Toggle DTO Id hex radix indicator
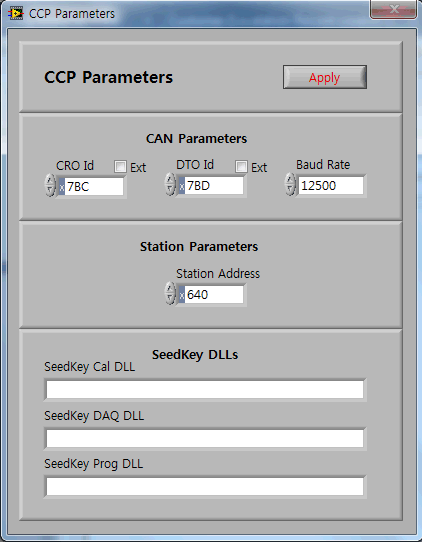 (x=181, y=186)
